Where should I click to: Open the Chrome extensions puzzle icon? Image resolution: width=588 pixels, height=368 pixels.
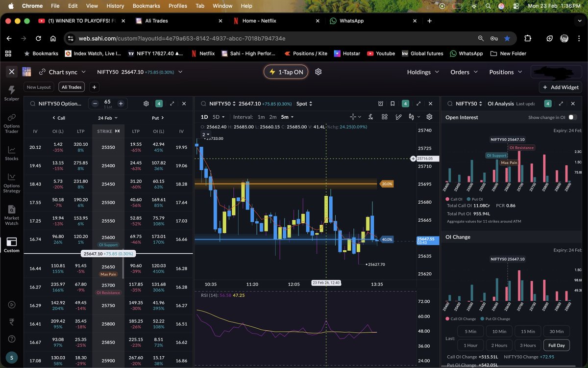click(x=528, y=38)
